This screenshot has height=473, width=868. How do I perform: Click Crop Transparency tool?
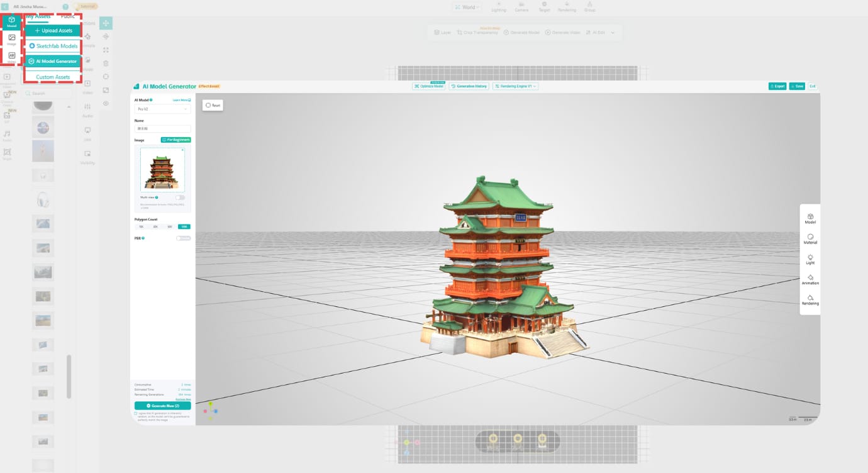(x=477, y=32)
